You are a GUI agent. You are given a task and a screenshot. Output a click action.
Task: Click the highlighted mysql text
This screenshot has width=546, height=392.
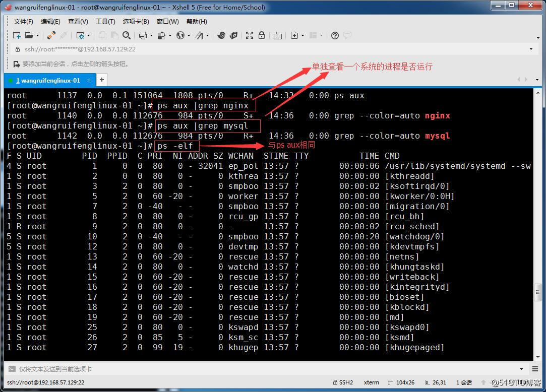tap(438, 136)
